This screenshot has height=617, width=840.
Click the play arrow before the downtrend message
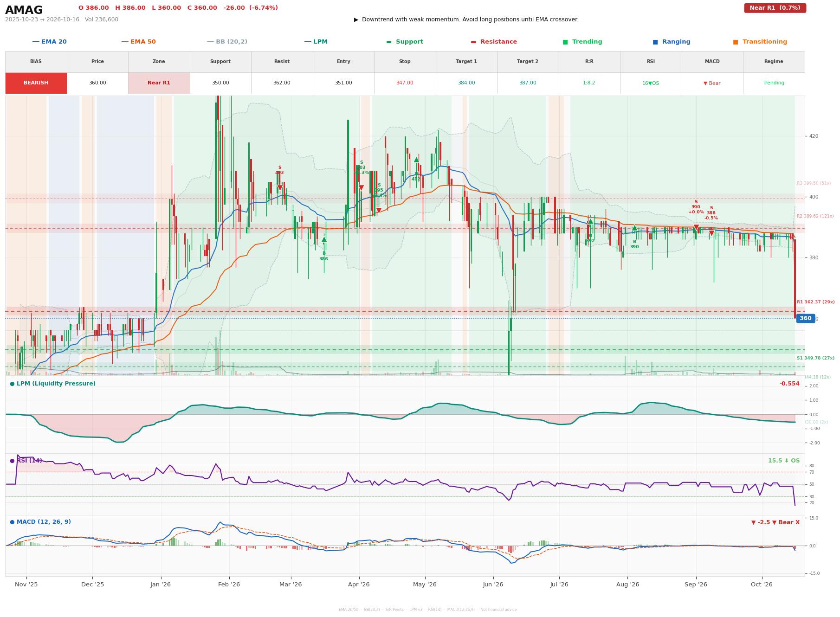(x=356, y=19)
